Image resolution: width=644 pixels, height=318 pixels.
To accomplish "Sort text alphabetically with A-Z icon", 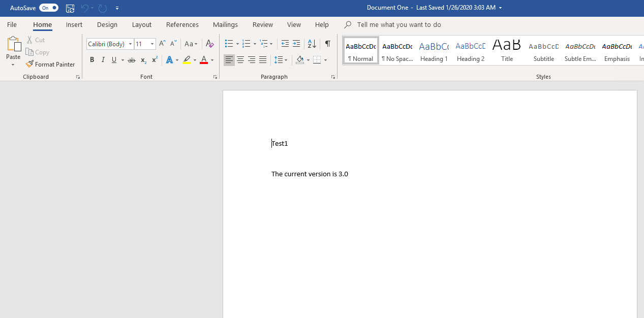I will 312,44.
